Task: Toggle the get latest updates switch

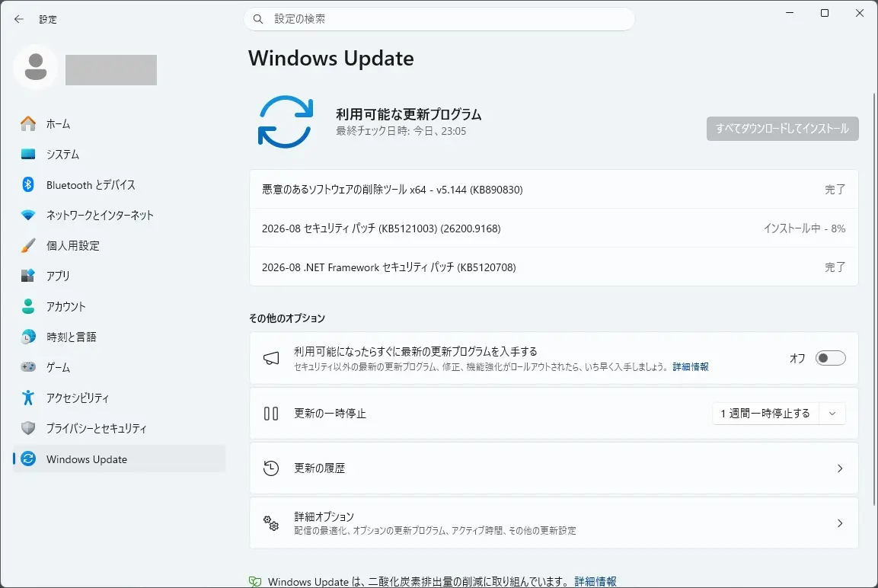Action: pyautogui.click(x=830, y=358)
